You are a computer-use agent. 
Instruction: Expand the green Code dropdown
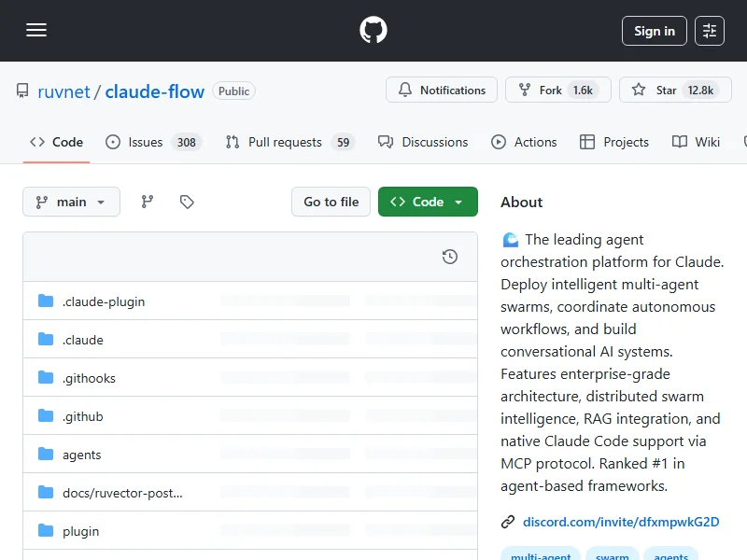click(x=428, y=202)
